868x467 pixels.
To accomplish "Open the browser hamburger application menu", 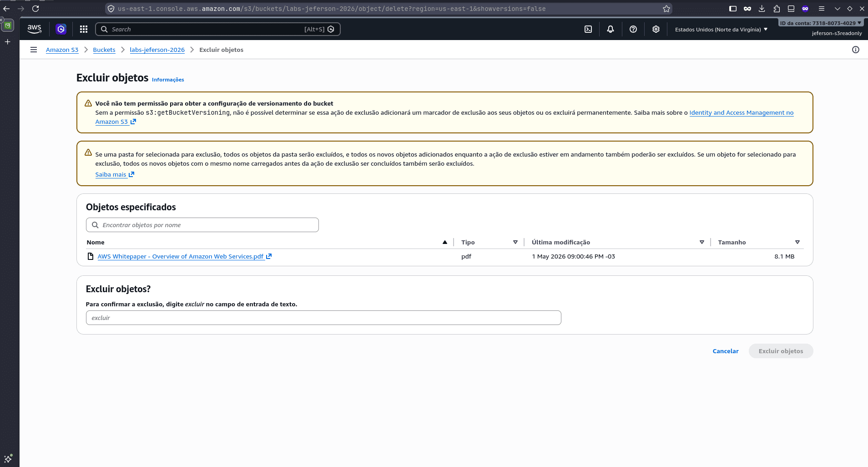I will [x=822, y=9].
